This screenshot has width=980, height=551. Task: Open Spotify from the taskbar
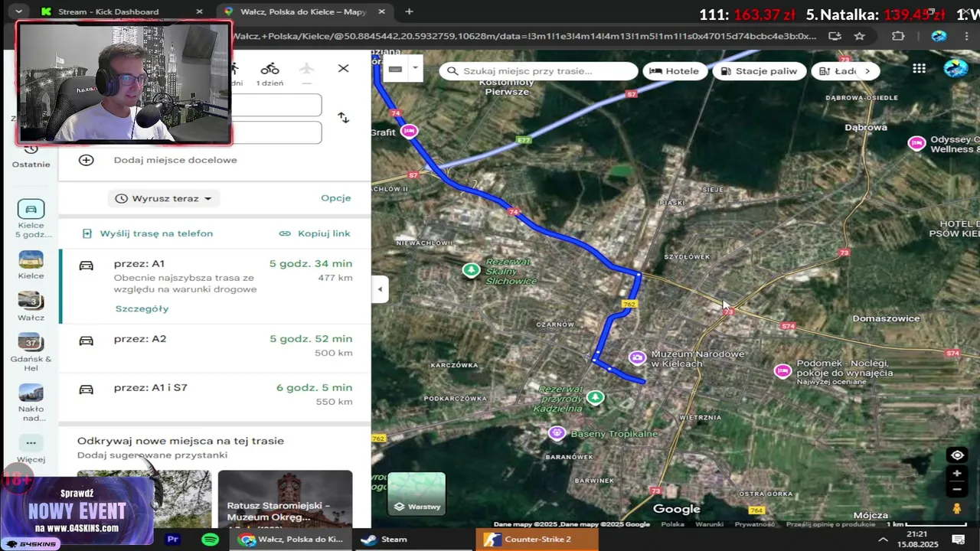tap(210, 540)
